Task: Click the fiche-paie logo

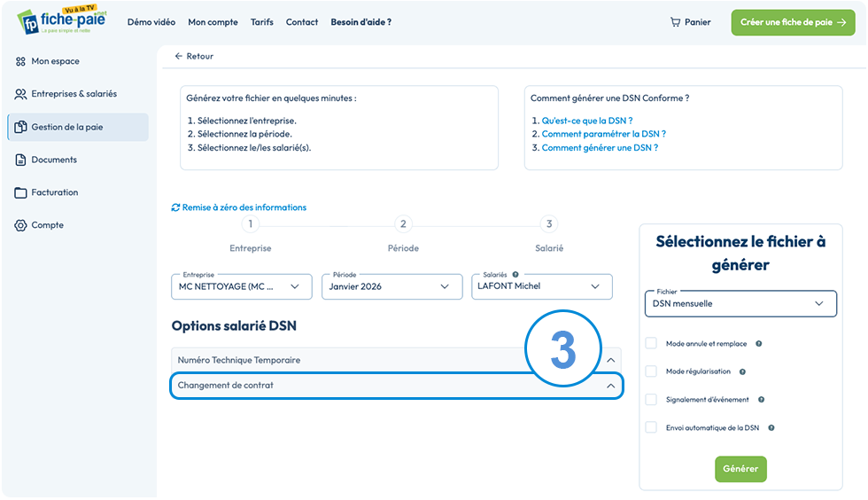Action: [x=62, y=20]
